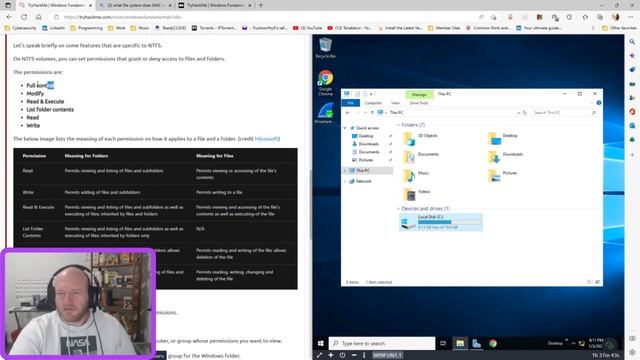Open the View ribbon tab

395,103
